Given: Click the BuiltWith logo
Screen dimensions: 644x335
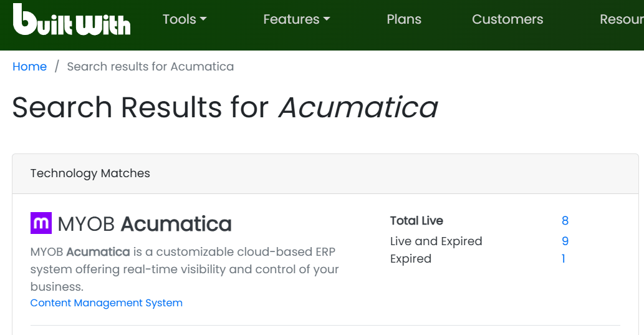Looking at the screenshot, I should [72, 20].
